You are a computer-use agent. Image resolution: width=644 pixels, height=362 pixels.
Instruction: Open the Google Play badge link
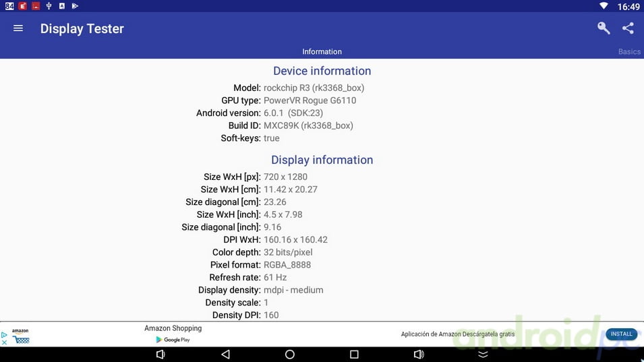[x=173, y=340]
